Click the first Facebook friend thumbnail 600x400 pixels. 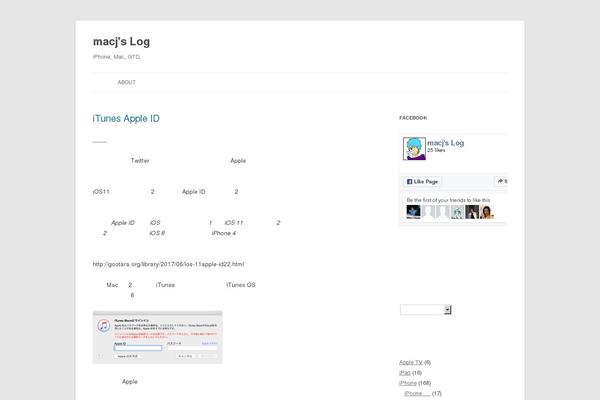tap(413, 212)
